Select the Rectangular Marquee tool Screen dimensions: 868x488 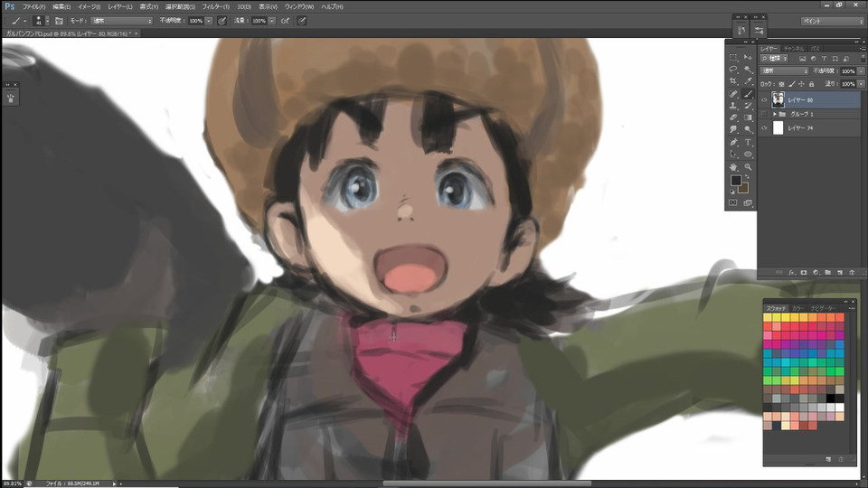click(x=733, y=58)
